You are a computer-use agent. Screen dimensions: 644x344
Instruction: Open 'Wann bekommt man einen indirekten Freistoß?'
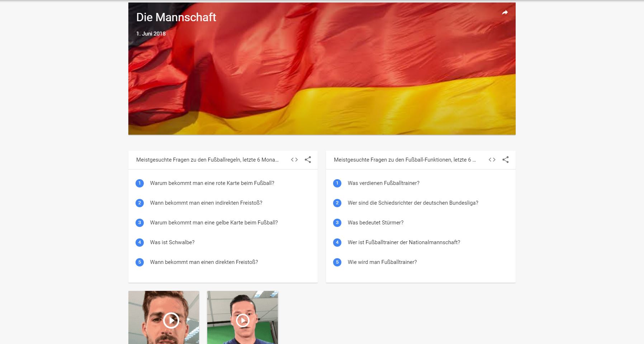click(x=206, y=203)
